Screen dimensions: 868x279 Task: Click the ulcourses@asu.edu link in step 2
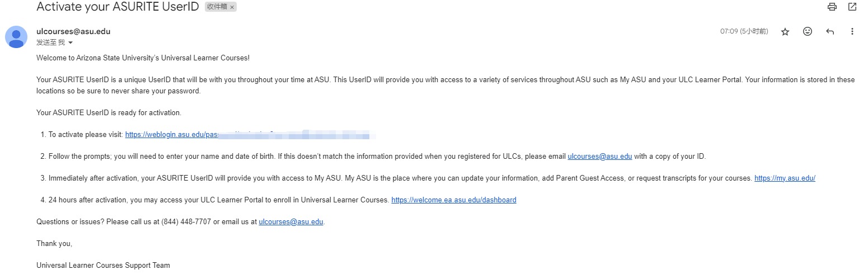[x=599, y=157]
